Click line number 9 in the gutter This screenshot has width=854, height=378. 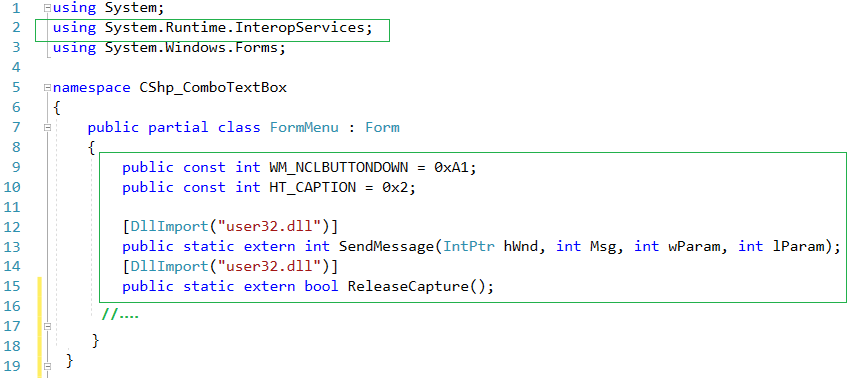pos(16,167)
